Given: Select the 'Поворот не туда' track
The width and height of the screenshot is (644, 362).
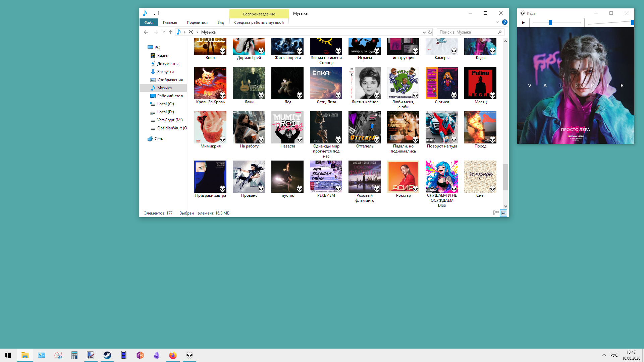Looking at the screenshot, I should click(442, 130).
